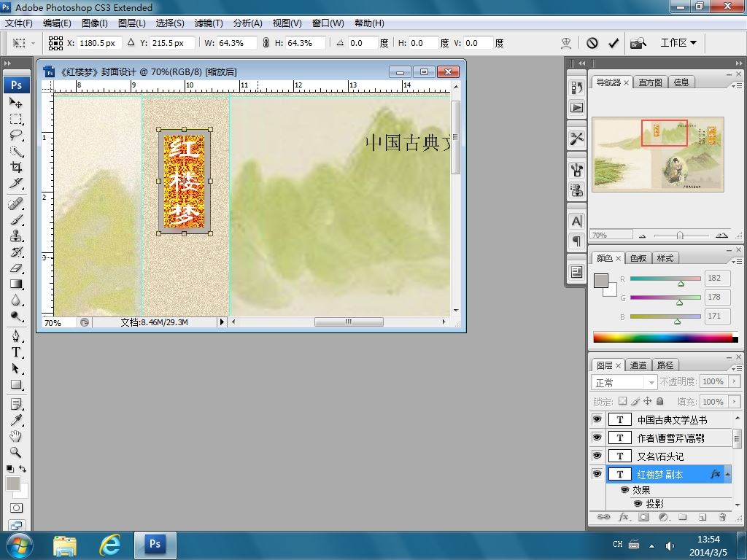Open the 填充 fill slider arrow

click(x=734, y=402)
